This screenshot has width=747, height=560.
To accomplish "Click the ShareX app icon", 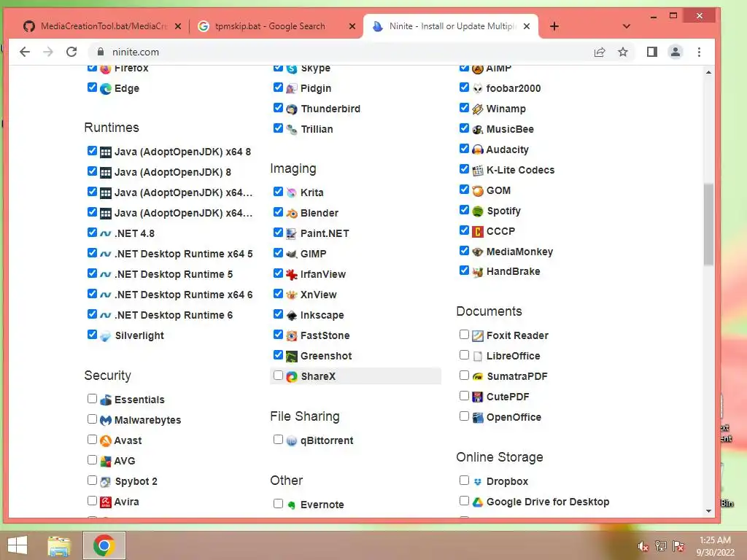I will click(x=292, y=377).
